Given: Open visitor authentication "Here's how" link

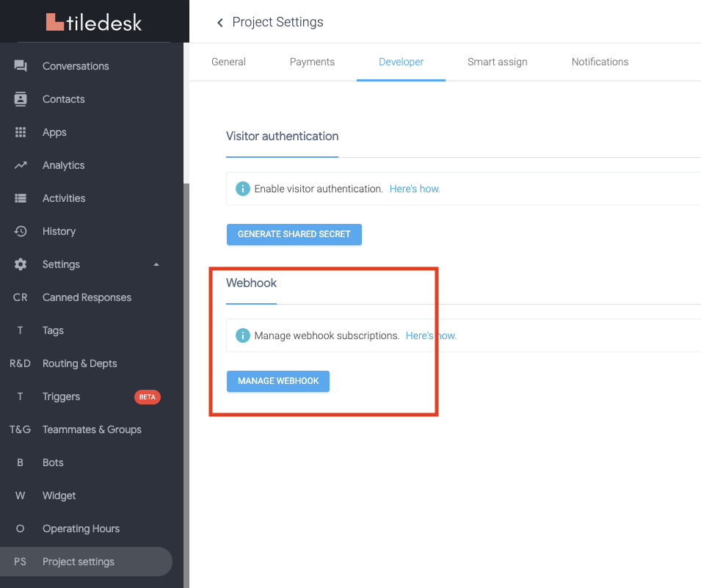Looking at the screenshot, I should [x=415, y=189].
